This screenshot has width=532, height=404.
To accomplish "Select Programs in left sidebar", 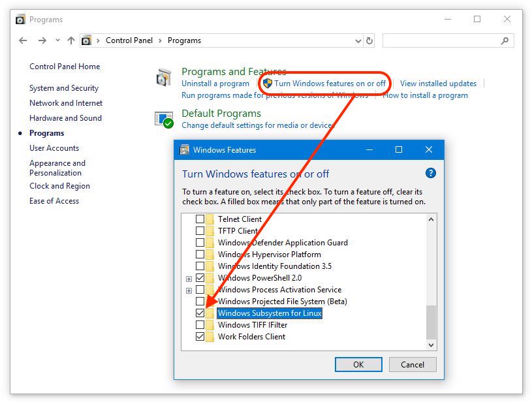I will point(47,133).
